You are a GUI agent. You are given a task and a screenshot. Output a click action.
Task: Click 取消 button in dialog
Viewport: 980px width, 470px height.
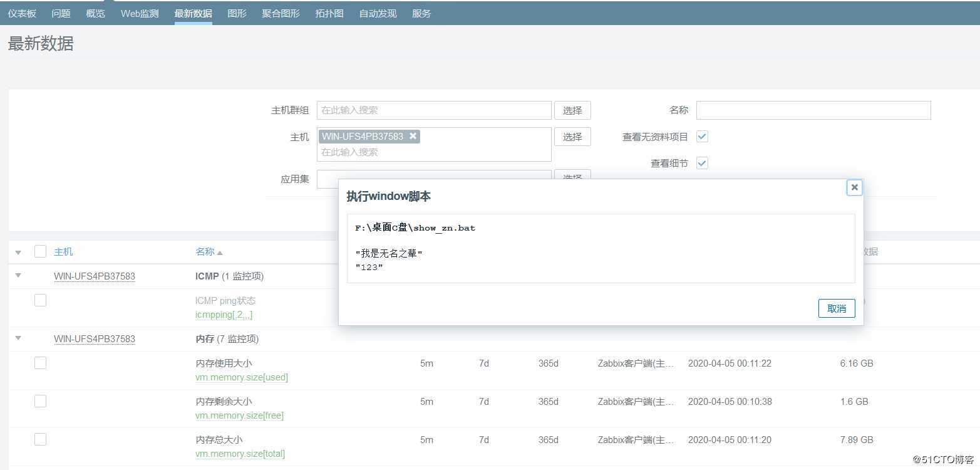coord(837,308)
